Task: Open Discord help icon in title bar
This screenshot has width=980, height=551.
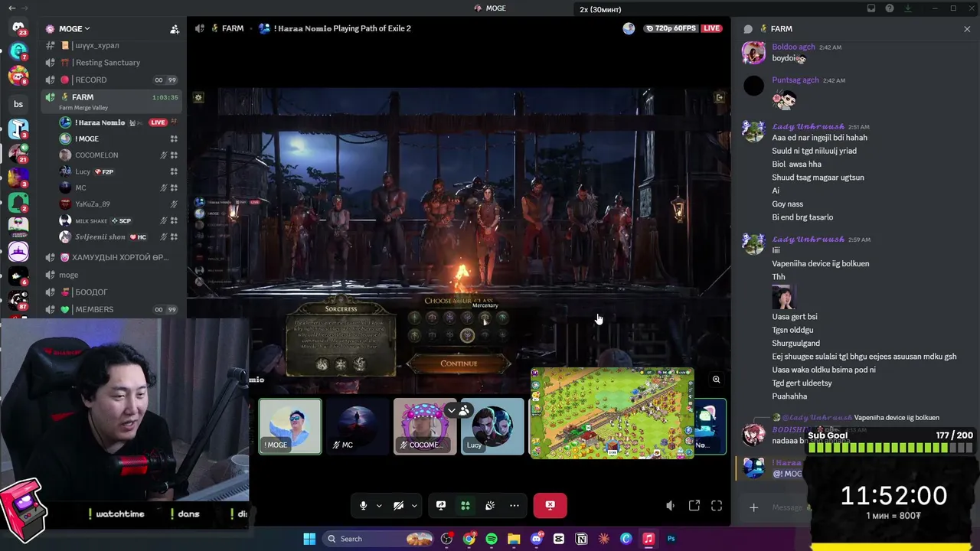Action: pos(890,8)
